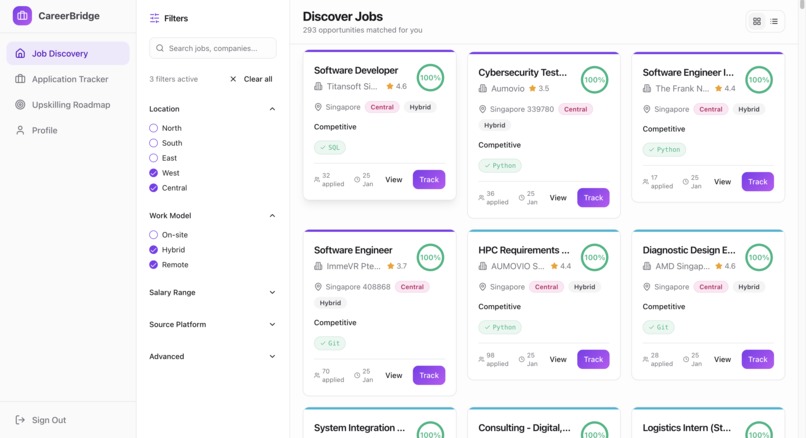The image size is (806, 438).
Task: Open the Consulting - Digital,... job title
Action: click(524, 428)
